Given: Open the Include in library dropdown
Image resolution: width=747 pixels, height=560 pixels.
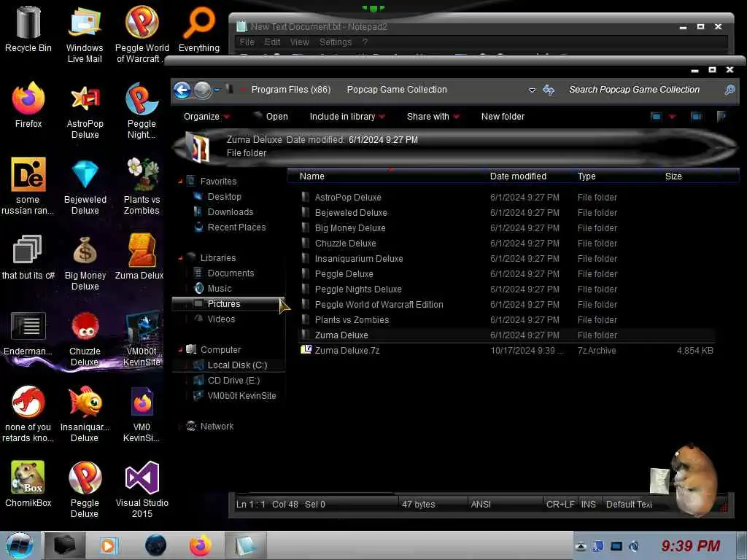Looking at the screenshot, I should pyautogui.click(x=347, y=117).
